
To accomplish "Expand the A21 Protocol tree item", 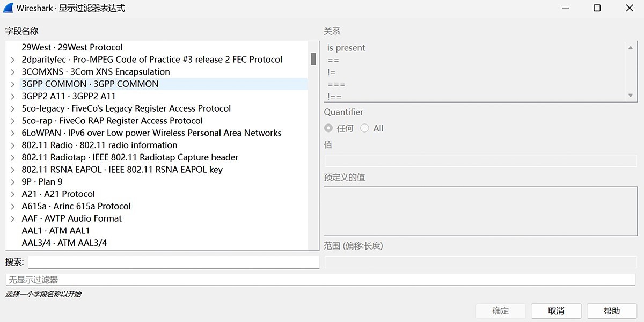I will (12, 194).
